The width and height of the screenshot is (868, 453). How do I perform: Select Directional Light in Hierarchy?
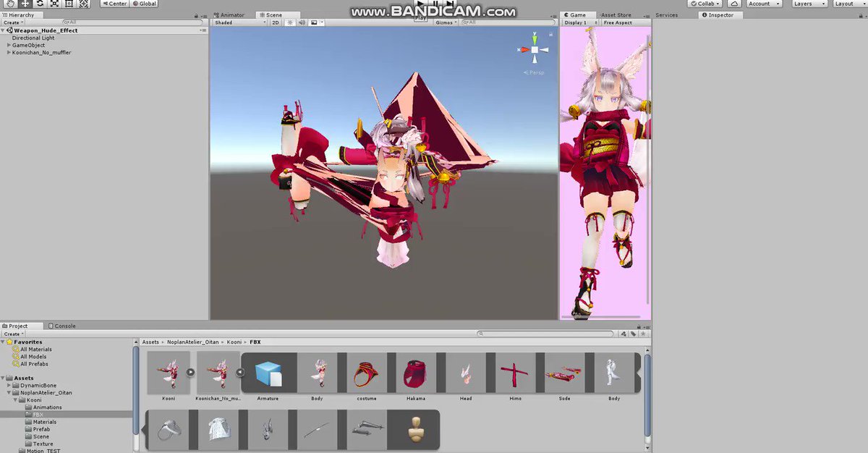[33, 38]
